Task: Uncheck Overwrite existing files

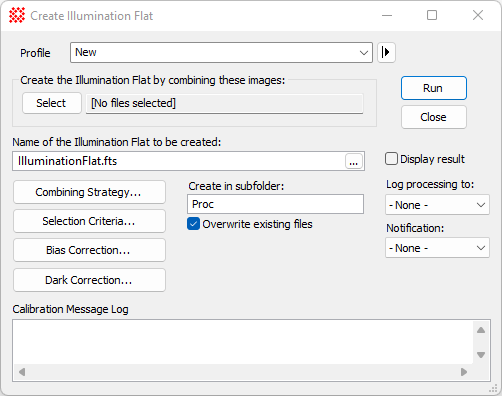Action: point(193,224)
